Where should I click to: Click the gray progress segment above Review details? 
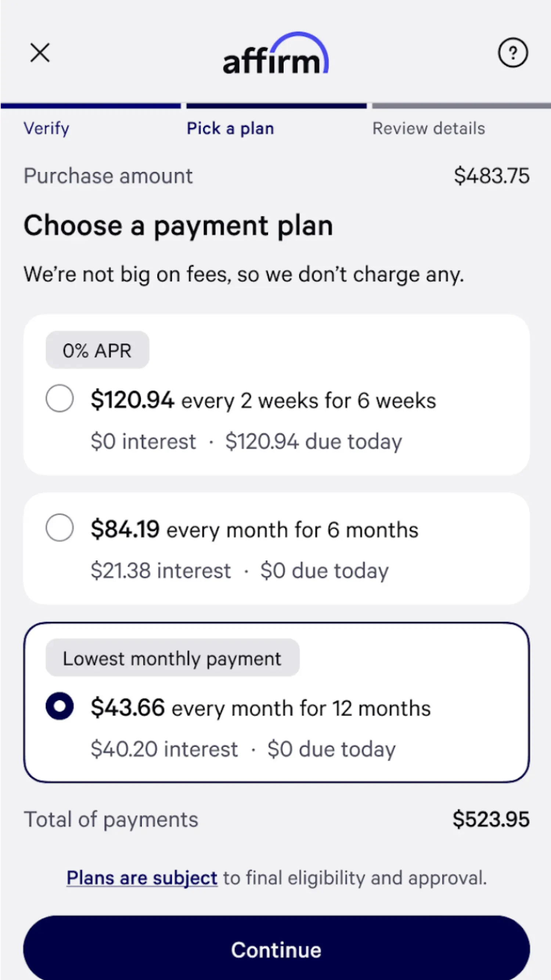(x=461, y=106)
